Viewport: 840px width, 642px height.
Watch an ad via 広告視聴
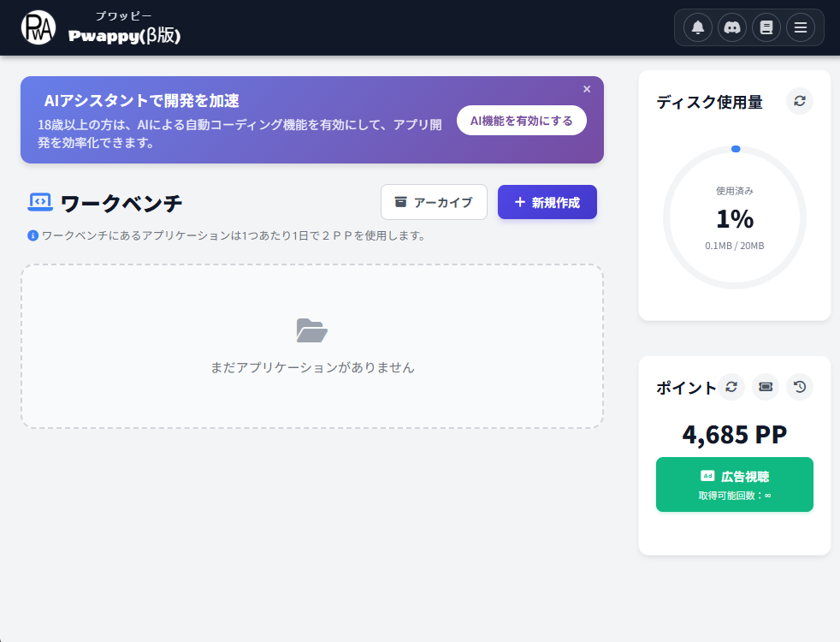[x=734, y=484]
